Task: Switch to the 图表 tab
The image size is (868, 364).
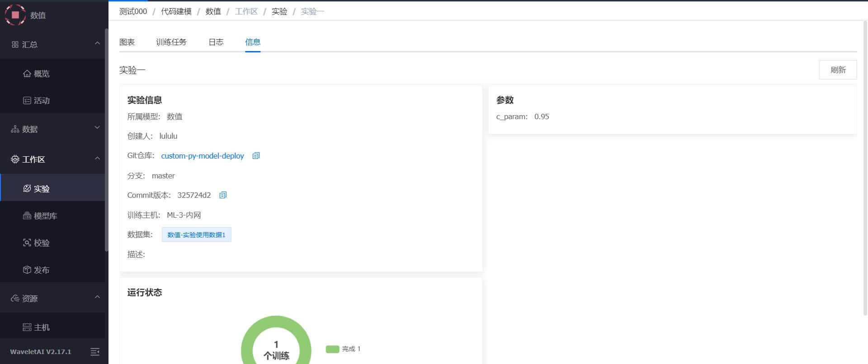Action: [127, 42]
